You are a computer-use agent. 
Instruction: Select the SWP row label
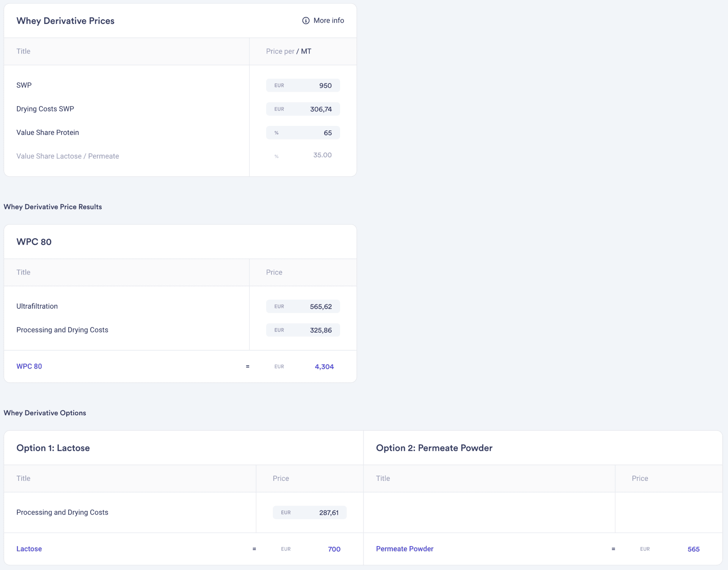24,85
